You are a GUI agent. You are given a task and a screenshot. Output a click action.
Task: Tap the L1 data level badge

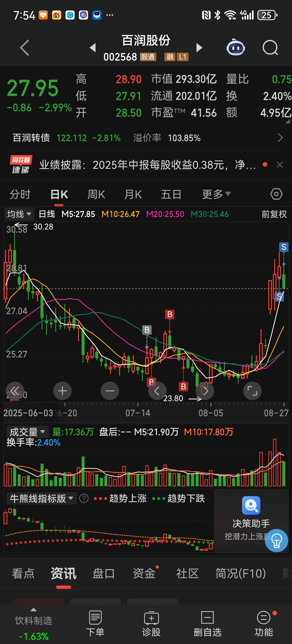click(182, 57)
